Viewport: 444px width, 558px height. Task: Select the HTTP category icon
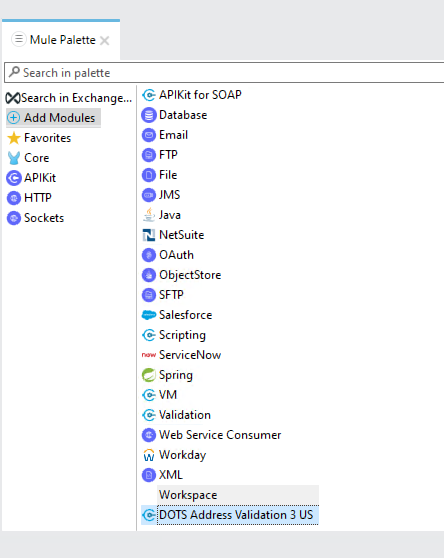click(14, 198)
